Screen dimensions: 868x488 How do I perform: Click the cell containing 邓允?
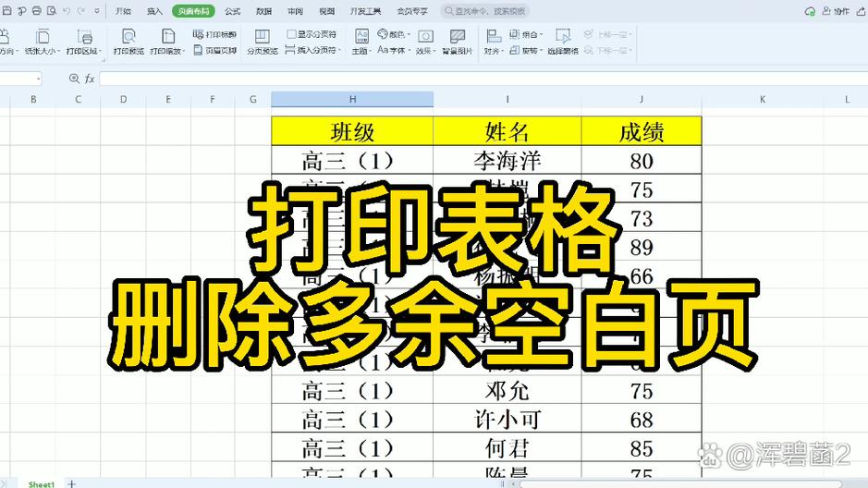click(x=507, y=391)
